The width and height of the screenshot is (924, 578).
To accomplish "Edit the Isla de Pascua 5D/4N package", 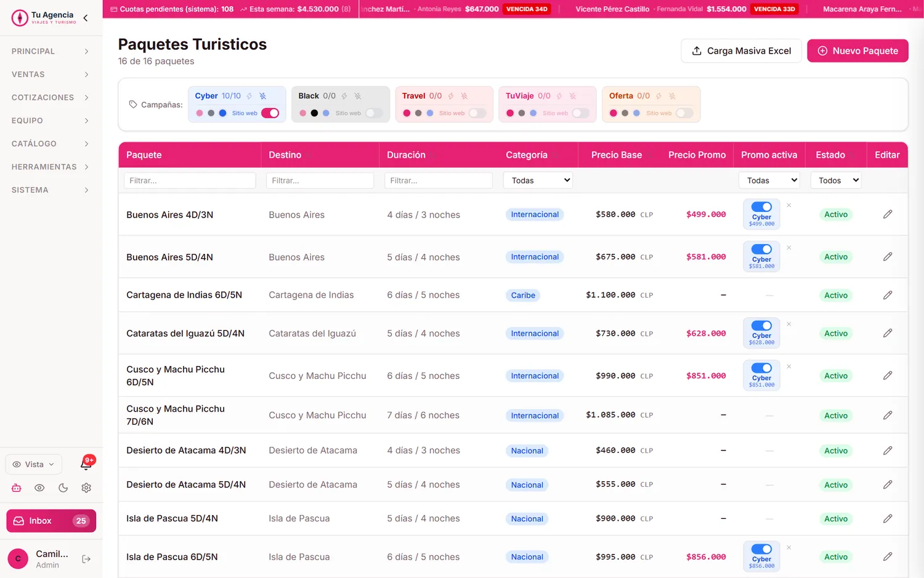I will tap(888, 519).
